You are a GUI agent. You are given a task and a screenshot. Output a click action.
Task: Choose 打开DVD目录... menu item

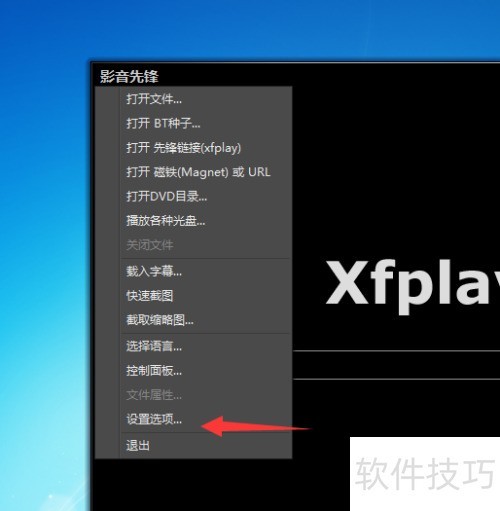(x=194, y=196)
